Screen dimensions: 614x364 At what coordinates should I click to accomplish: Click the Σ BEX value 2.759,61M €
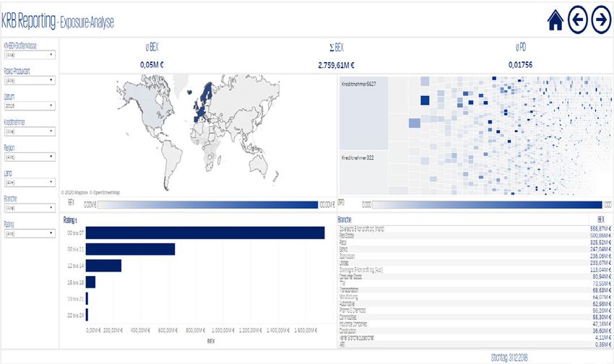(x=336, y=66)
